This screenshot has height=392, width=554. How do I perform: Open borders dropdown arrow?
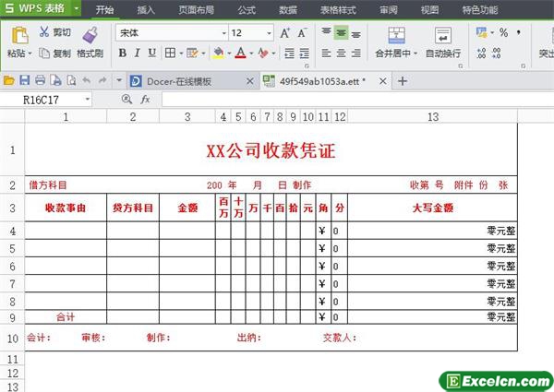(181, 53)
